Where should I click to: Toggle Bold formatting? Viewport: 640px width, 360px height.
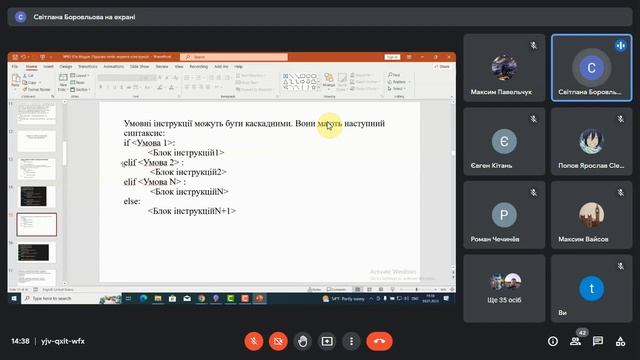[x=100, y=87]
